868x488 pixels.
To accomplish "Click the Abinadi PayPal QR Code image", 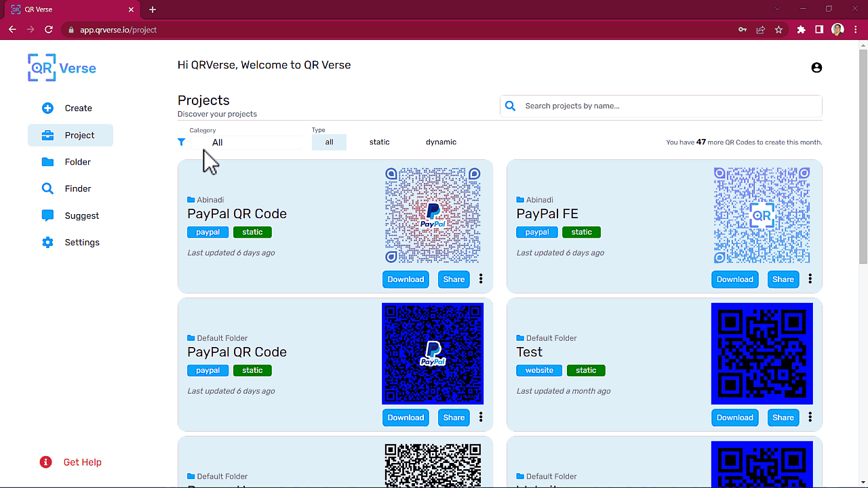I will click(433, 216).
